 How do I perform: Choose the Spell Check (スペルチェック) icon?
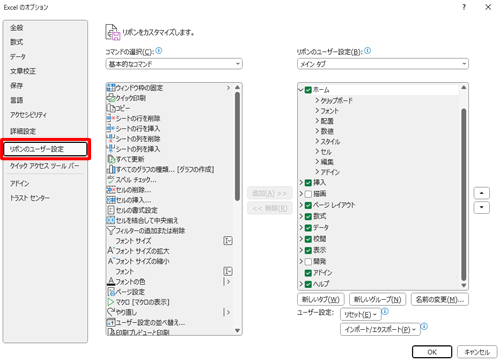111,179
